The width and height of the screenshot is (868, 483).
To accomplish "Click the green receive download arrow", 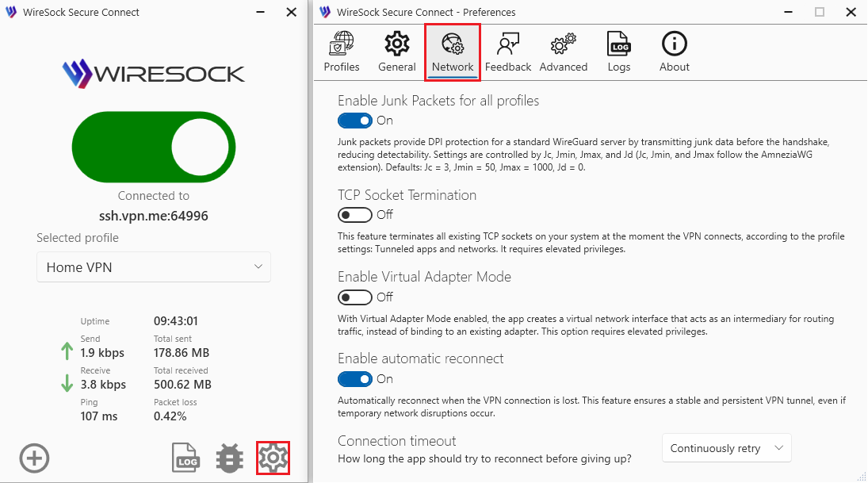I will tap(67, 383).
